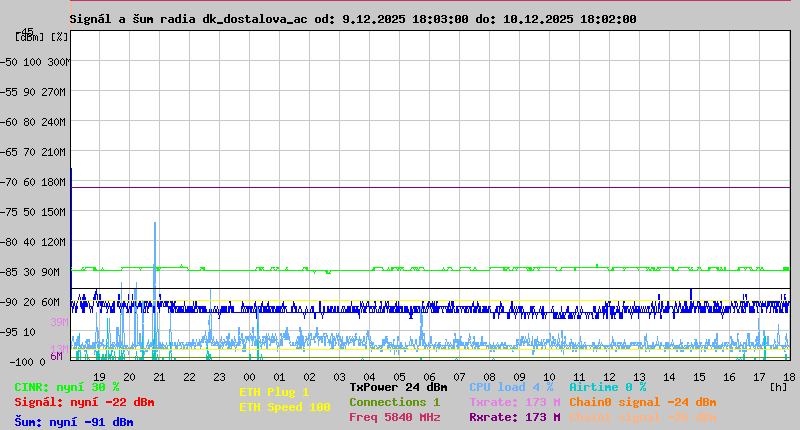Click the '-90 20 60M' y-axis label
This screenshot has height=430, width=800.
pos(31,302)
